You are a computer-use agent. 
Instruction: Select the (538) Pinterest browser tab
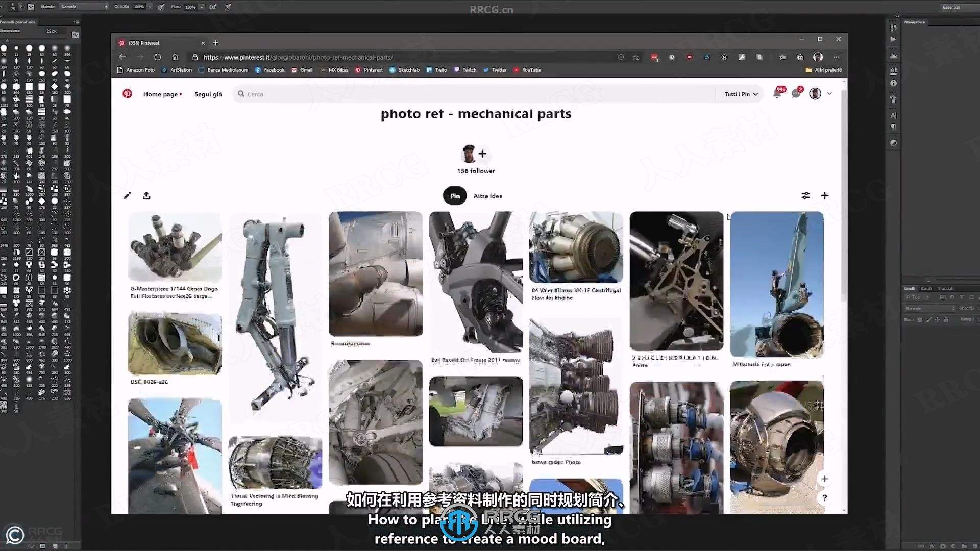pos(161,43)
